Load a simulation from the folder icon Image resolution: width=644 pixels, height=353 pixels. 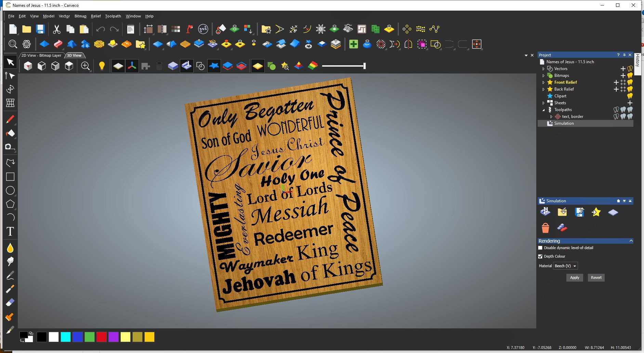click(562, 212)
